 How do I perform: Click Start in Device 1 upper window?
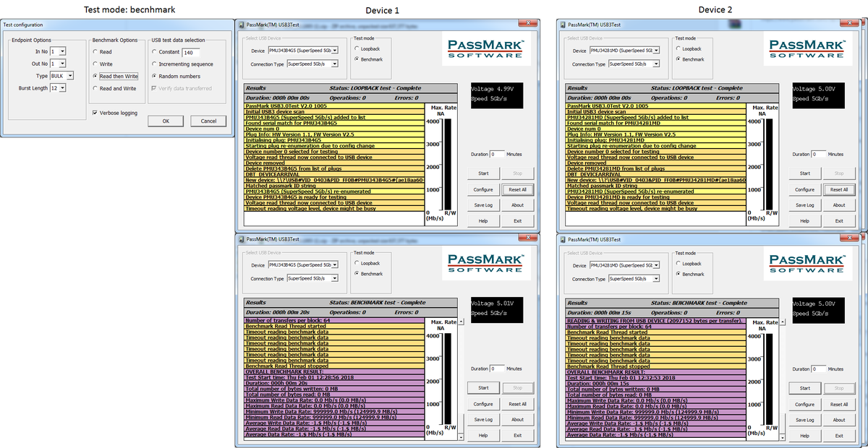click(x=483, y=173)
